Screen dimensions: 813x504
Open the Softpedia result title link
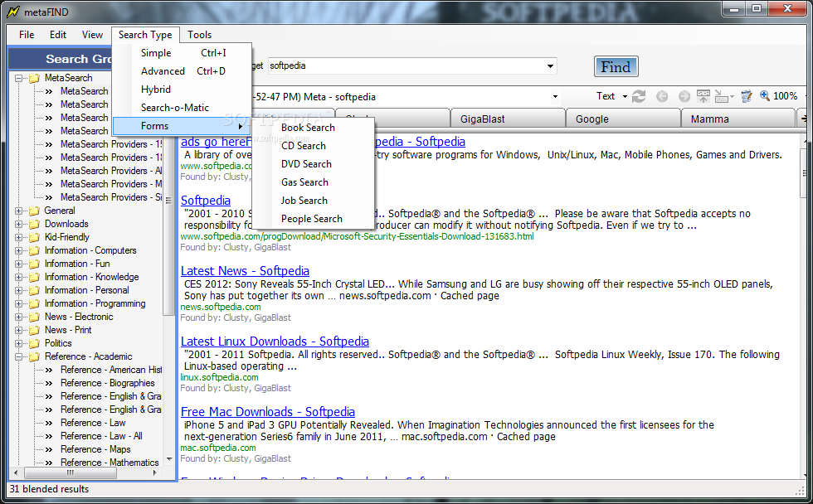206,201
